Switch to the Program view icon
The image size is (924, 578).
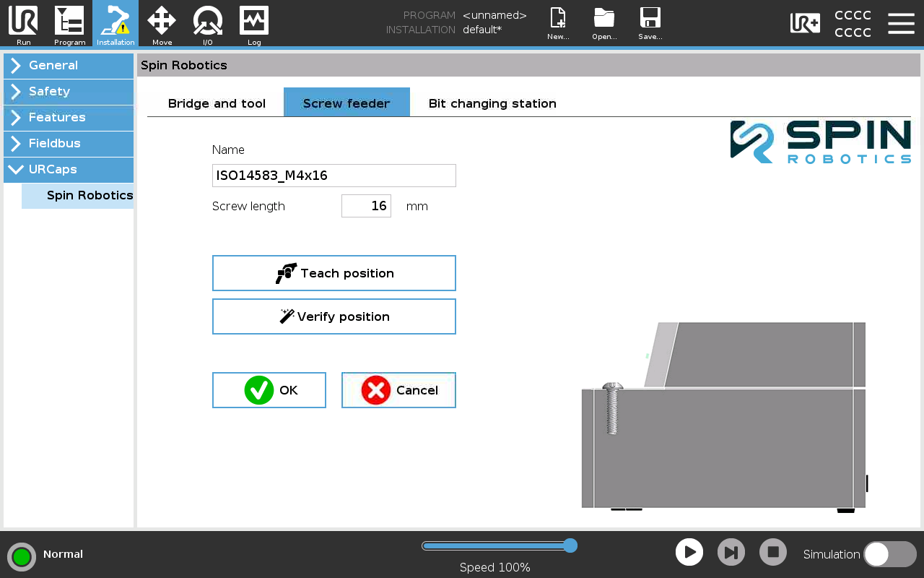(x=69, y=21)
